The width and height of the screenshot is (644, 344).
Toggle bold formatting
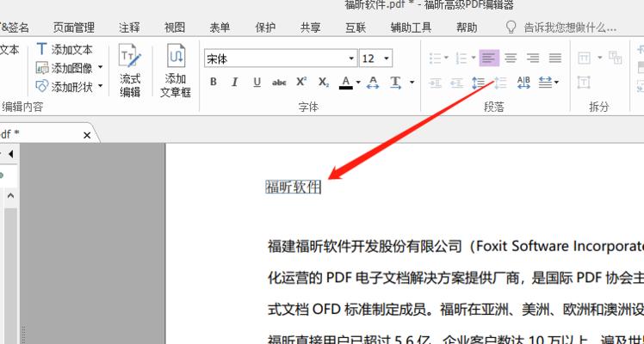[x=214, y=82]
